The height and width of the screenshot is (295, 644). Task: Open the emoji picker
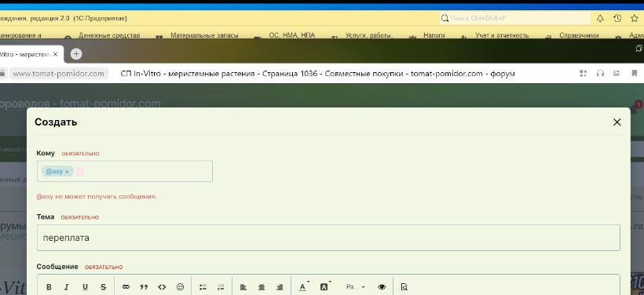(x=180, y=287)
